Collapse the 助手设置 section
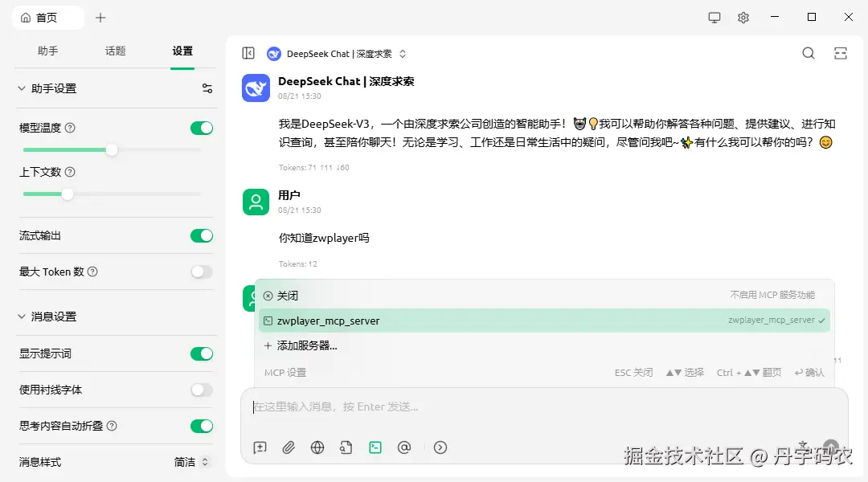Viewport: 868px width, 482px height. (22, 88)
